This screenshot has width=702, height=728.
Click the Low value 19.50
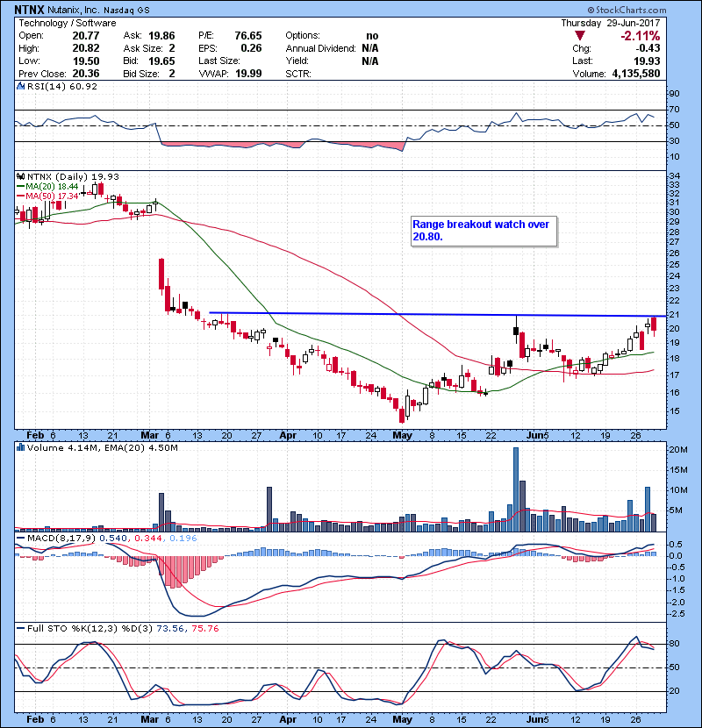tap(86, 61)
